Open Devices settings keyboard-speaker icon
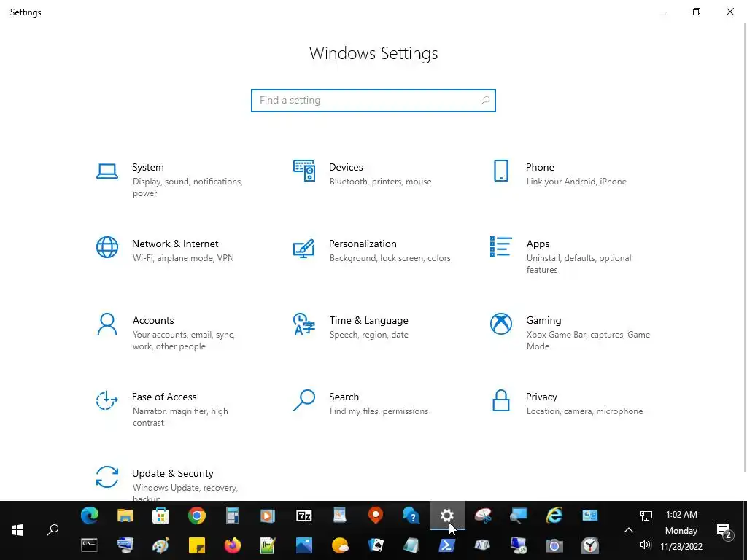 pos(304,171)
